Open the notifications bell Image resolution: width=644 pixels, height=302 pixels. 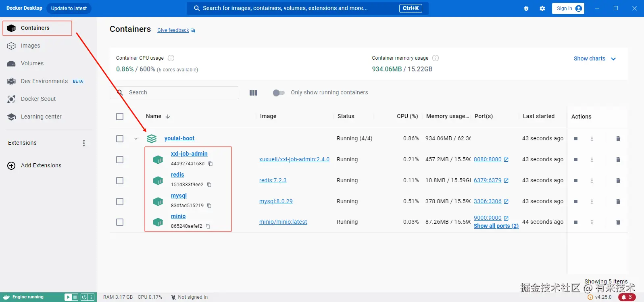[627, 297]
